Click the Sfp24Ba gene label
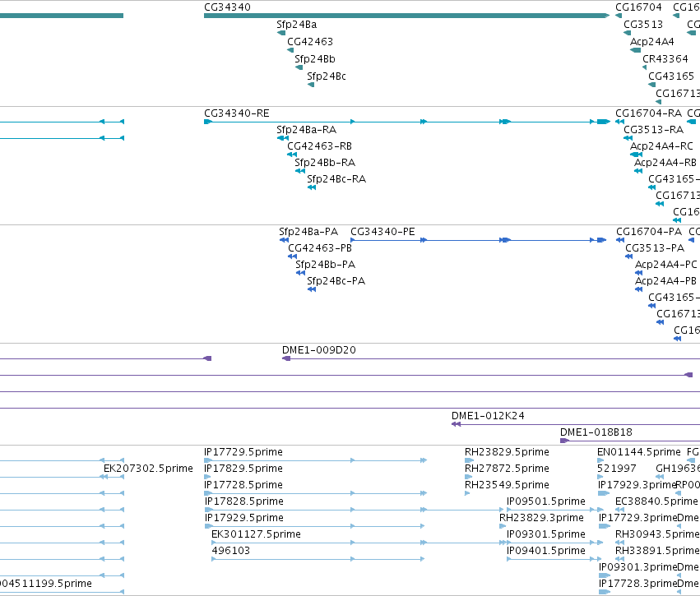The image size is (700, 596). click(296, 25)
